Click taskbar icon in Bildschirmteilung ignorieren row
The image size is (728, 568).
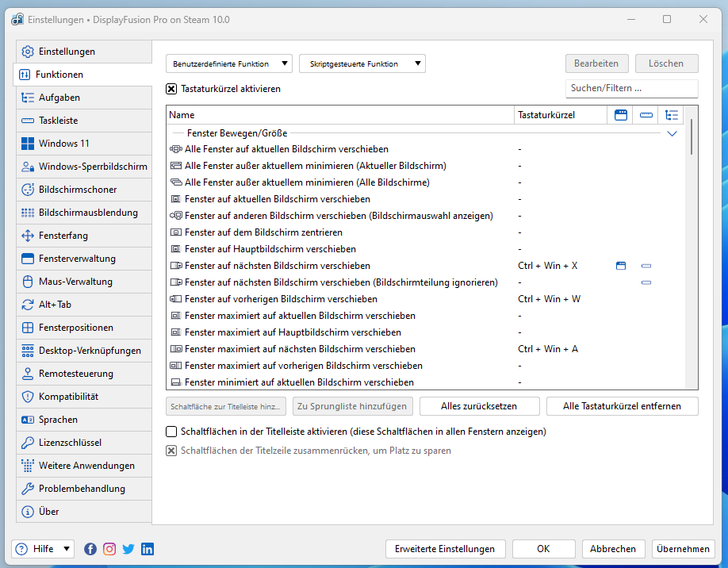pos(646,282)
